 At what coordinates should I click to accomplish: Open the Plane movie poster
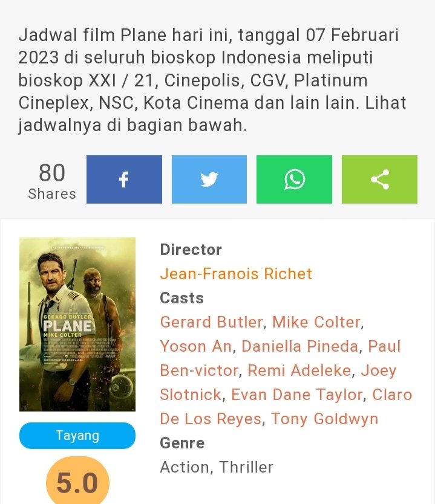pyautogui.click(x=77, y=325)
